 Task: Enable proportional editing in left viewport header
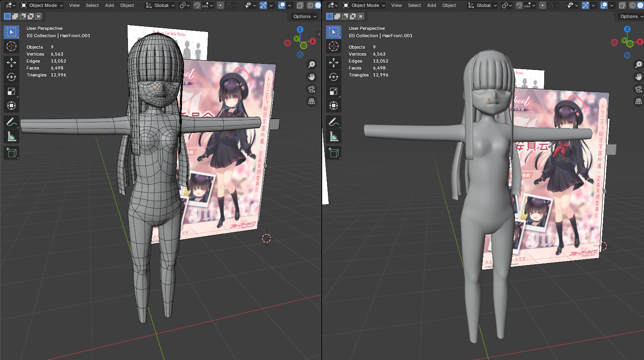coord(220,5)
